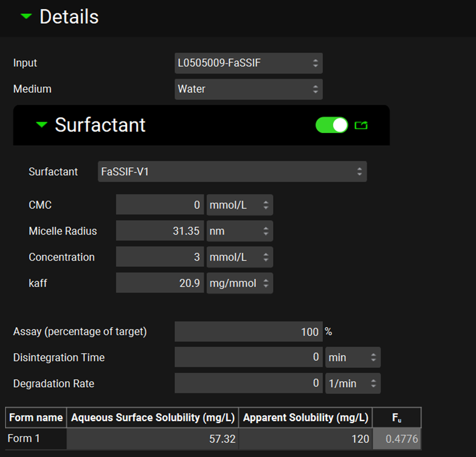The height and width of the screenshot is (457, 476).
Task: Click the Assay percentage input field
Action: tap(248, 332)
